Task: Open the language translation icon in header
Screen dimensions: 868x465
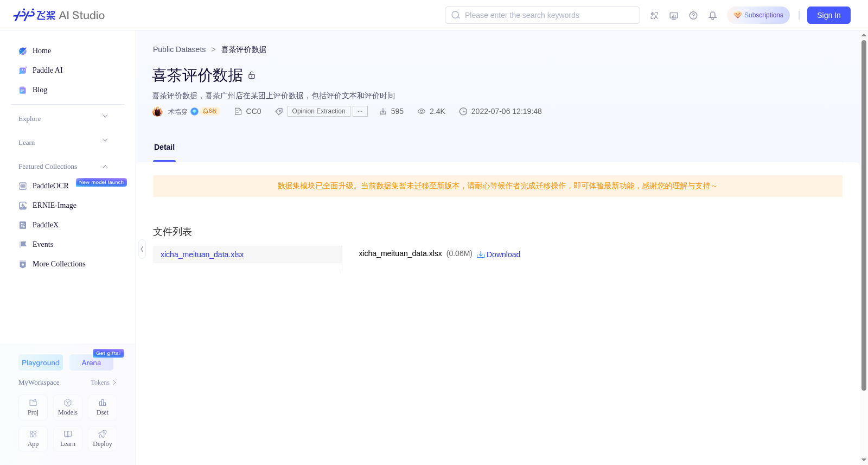Action: tap(654, 16)
